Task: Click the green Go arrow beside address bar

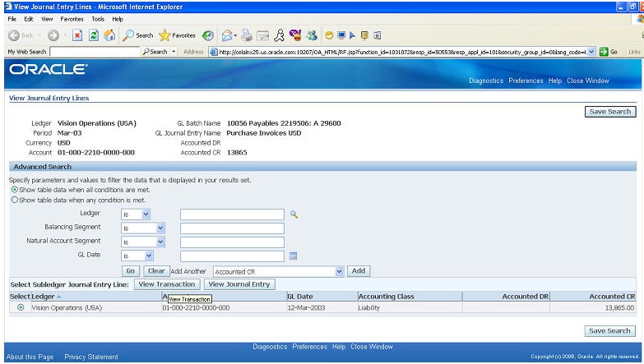Action: pyautogui.click(x=604, y=52)
